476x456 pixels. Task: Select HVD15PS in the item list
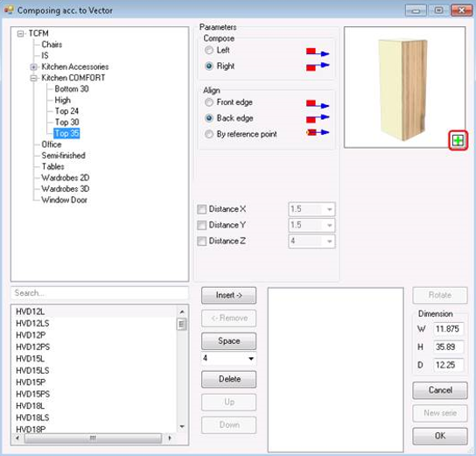click(32, 394)
